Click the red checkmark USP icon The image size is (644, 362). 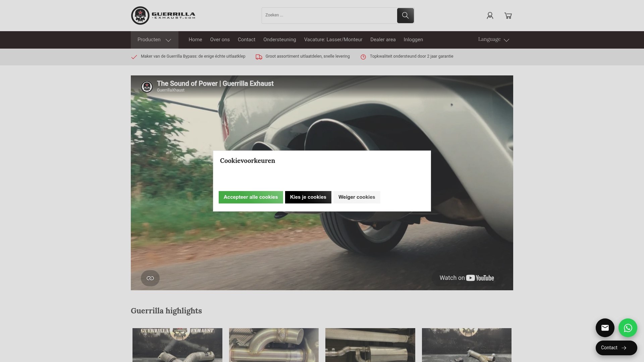134,57
